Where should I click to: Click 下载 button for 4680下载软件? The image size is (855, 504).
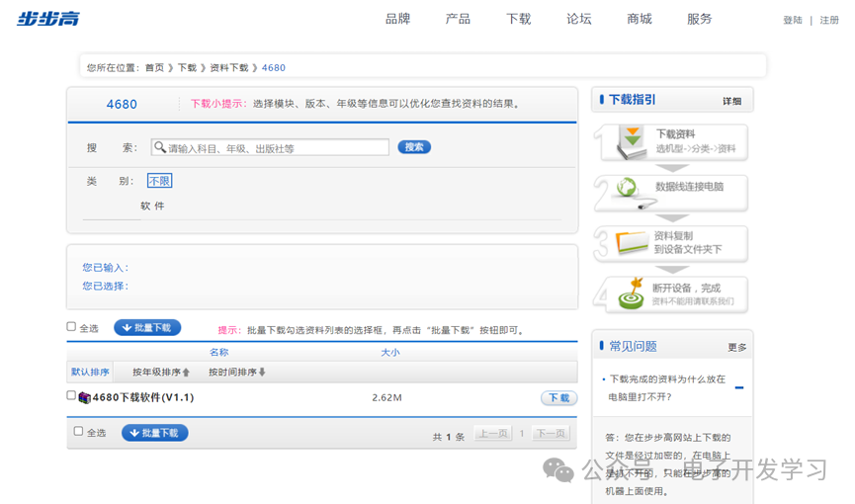(558, 398)
